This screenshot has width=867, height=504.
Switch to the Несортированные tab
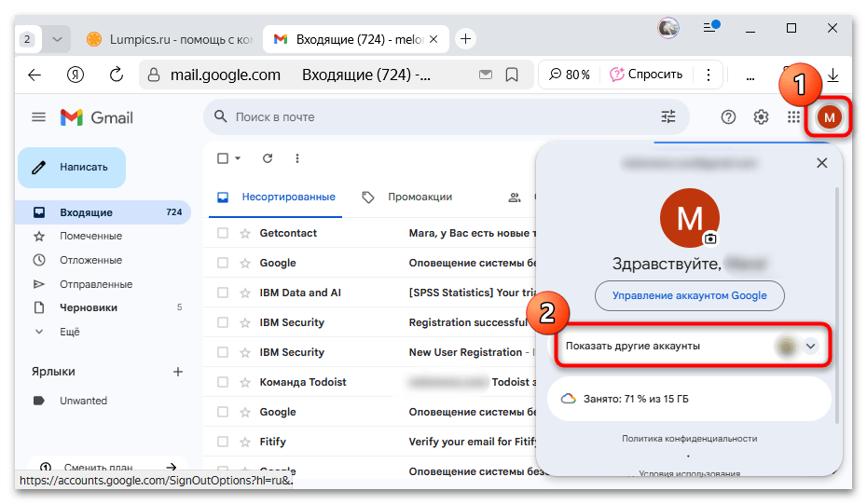[x=276, y=198]
